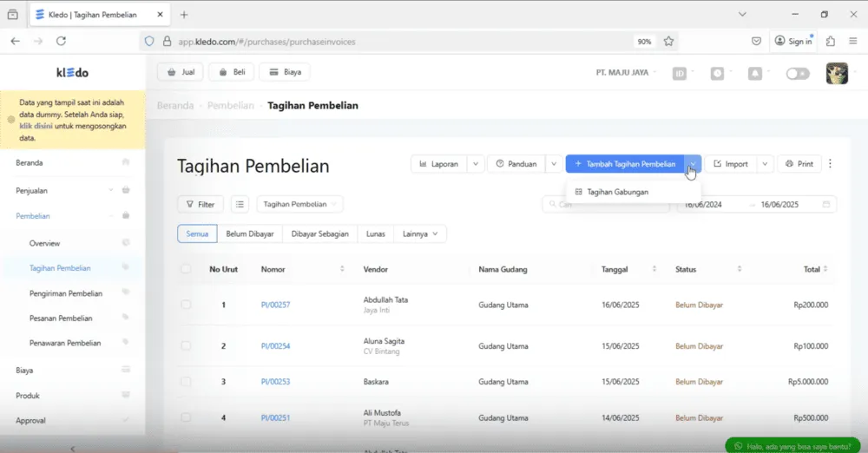Open the calendar icon in date range

[826, 204]
